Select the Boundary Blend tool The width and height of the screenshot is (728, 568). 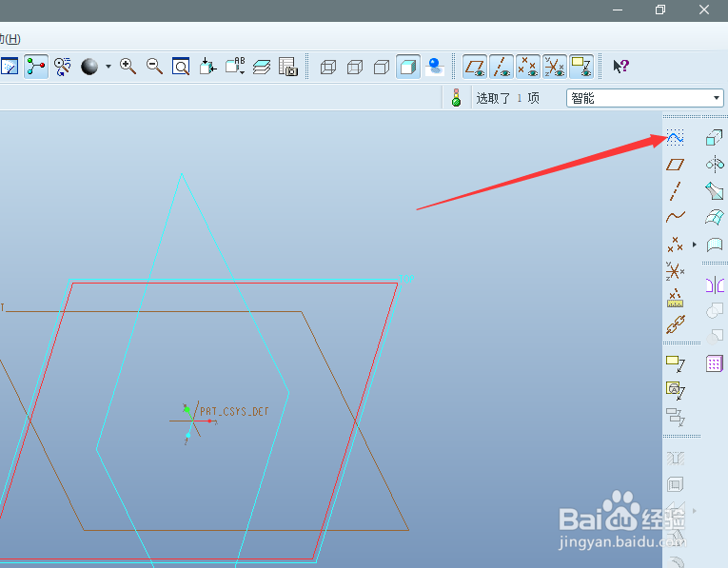(x=715, y=217)
